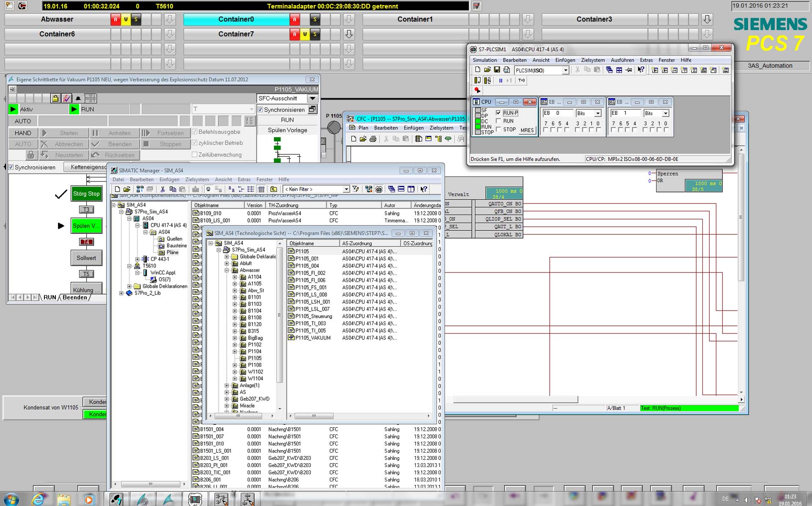The width and height of the screenshot is (812, 506).
Task: Click SIMATIC Manager new project icon
Action: (x=118, y=189)
